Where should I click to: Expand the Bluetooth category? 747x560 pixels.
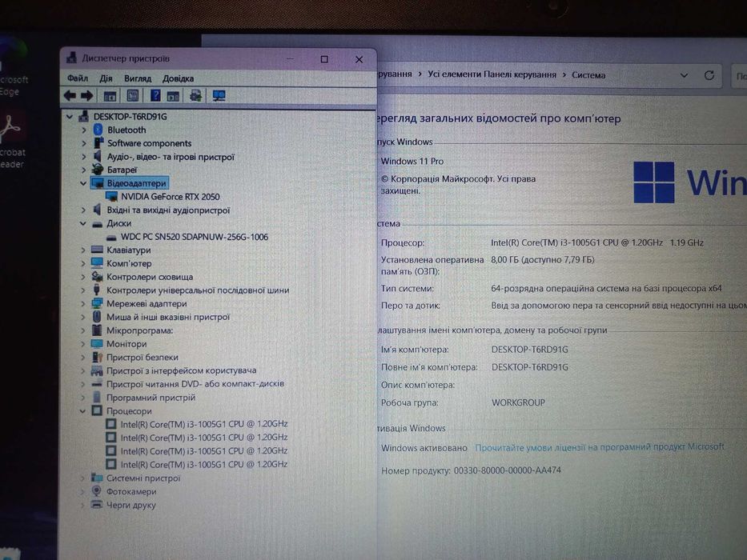(84, 130)
